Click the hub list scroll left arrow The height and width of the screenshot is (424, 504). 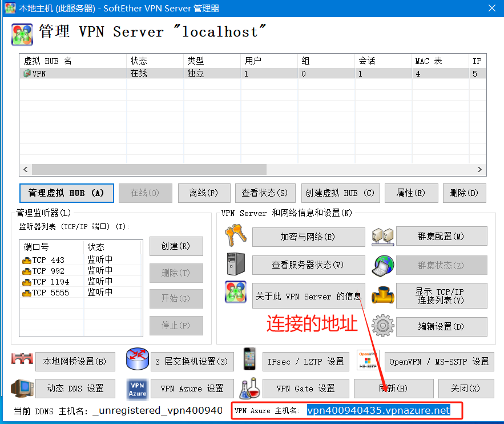click(26, 169)
